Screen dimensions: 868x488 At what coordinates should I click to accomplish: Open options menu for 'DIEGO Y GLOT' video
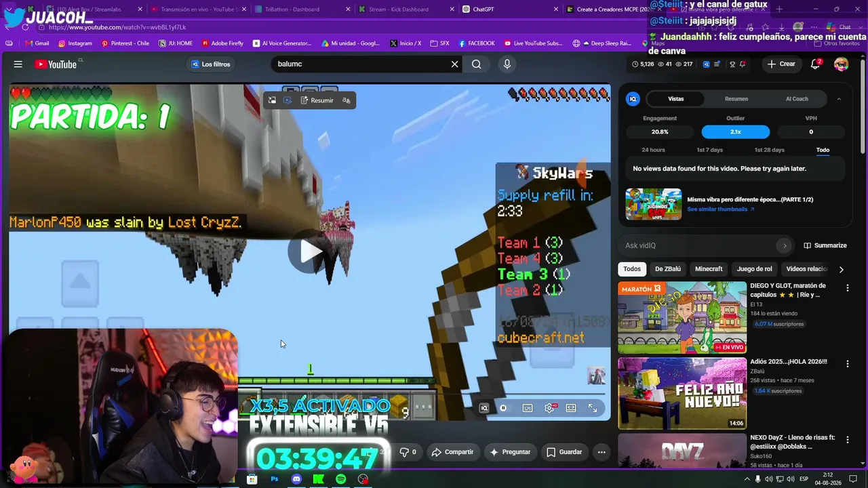847,288
